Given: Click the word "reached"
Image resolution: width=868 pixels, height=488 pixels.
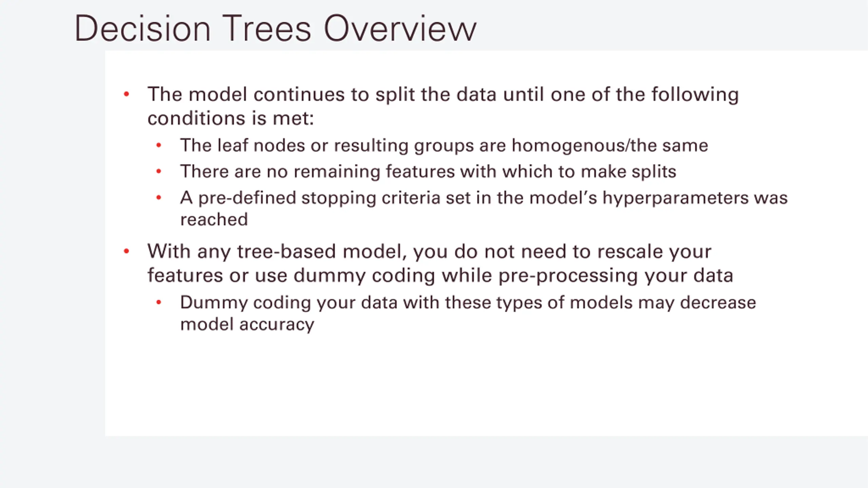Looking at the screenshot, I should (x=214, y=220).
